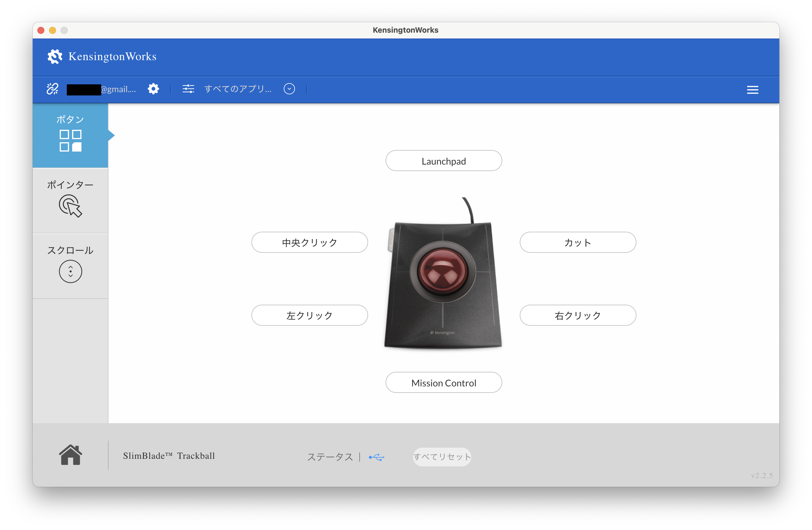
Task: Click the 中央クリック button assignment
Action: tap(309, 243)
